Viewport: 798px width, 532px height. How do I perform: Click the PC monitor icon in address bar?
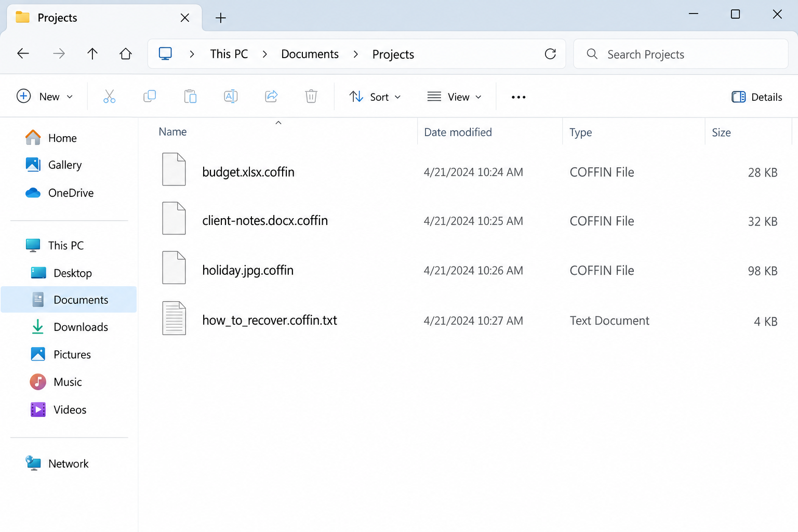pyautogui.click(x=165, y=54)
